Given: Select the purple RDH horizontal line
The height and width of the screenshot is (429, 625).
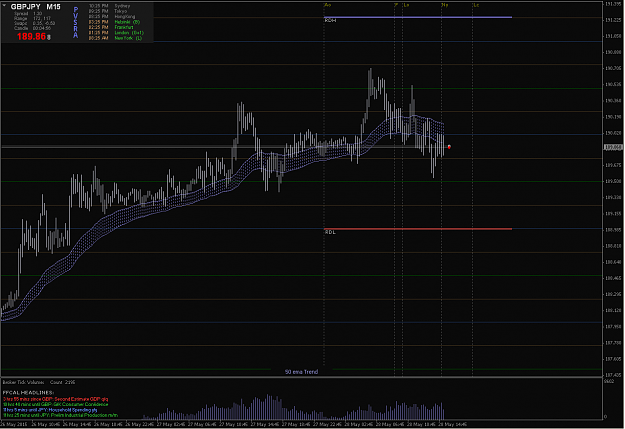Looking at the screenshot, I should pyautogui.click(x=418, y=17).
